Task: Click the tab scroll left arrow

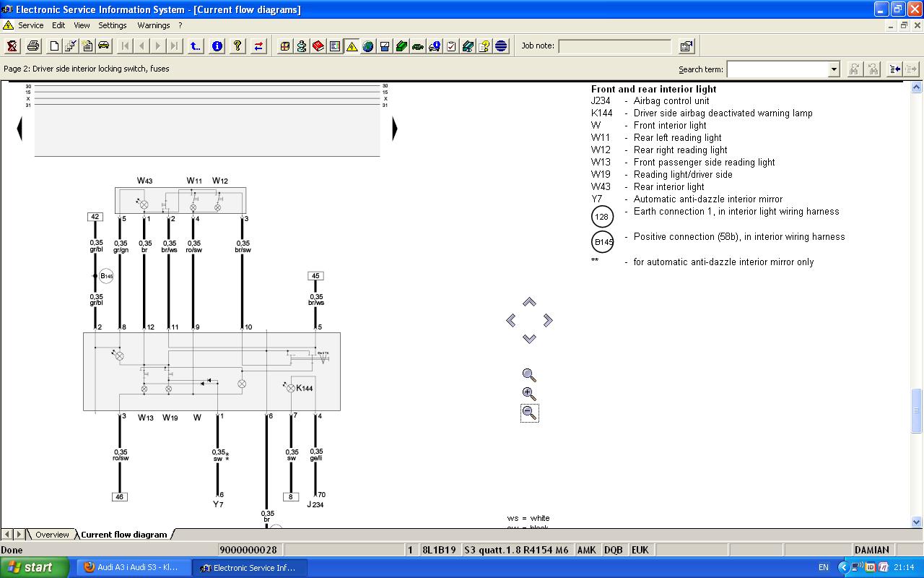Action: [7, 535]
